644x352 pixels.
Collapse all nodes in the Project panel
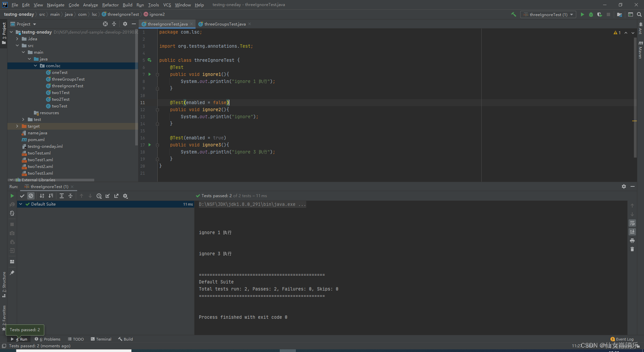click(x=114, y=24)
